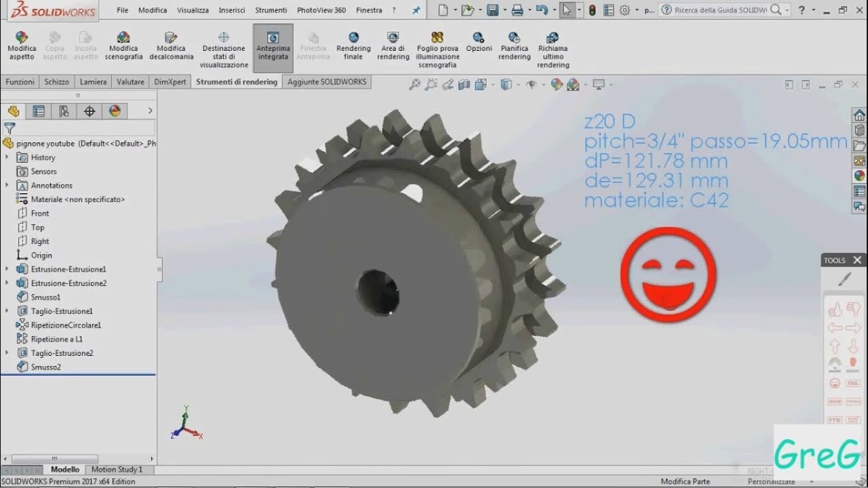Open the Aspetti task pane icon

[859, 176]
